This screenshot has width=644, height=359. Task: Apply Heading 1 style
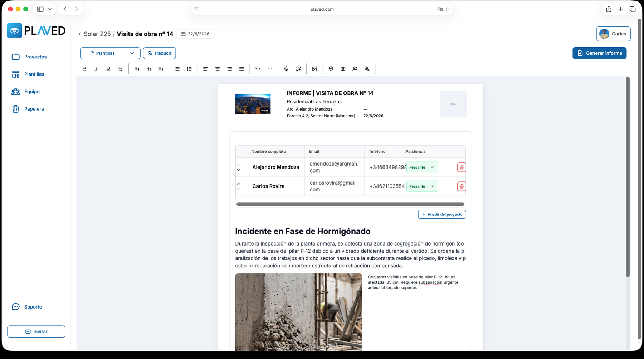tap(137, 69)
